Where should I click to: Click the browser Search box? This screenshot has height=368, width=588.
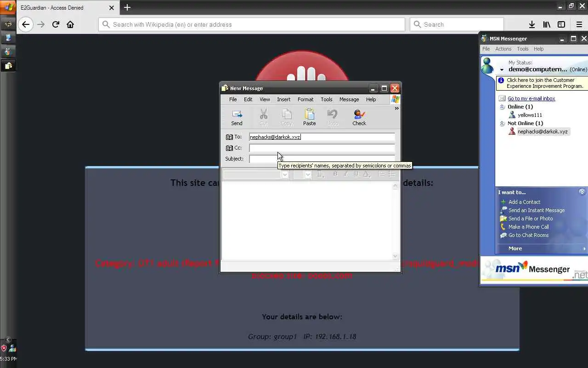click(457, 24)
